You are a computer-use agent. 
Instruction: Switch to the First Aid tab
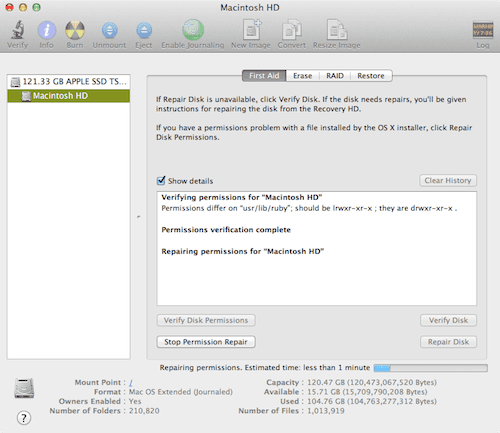pyautogui.click(x=264, y=76)
